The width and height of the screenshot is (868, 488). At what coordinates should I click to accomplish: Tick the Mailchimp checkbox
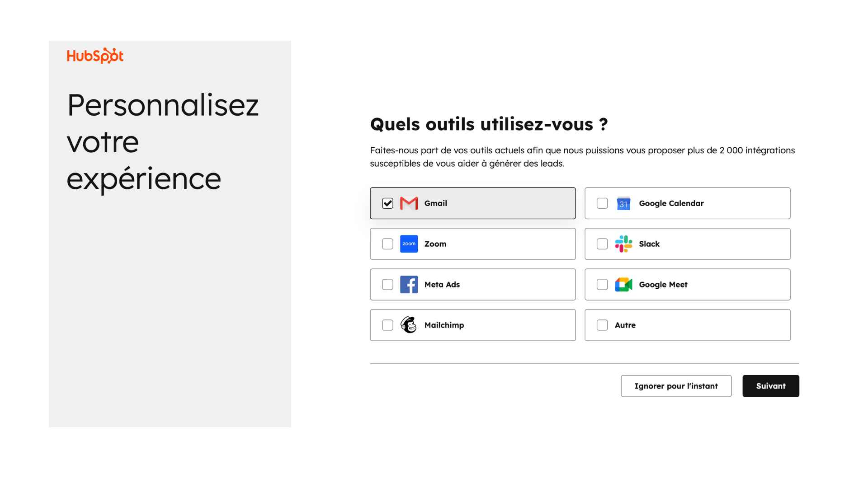pos(387,325)
